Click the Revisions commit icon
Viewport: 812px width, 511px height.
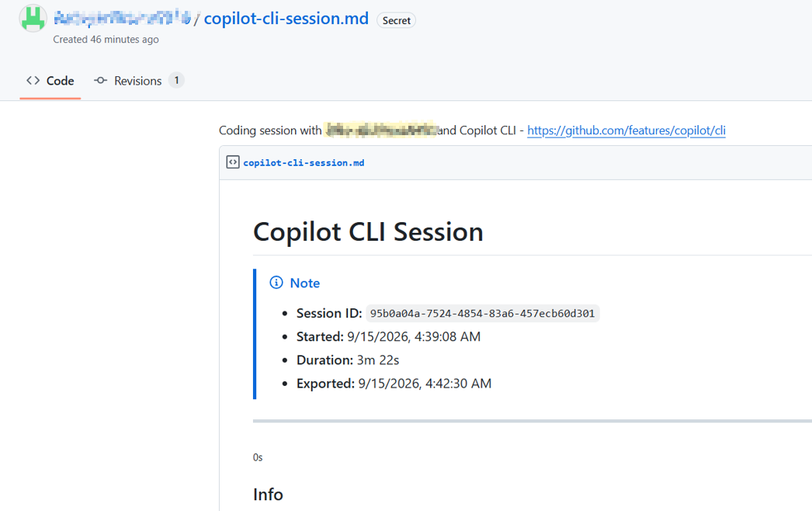pos(100,80)
